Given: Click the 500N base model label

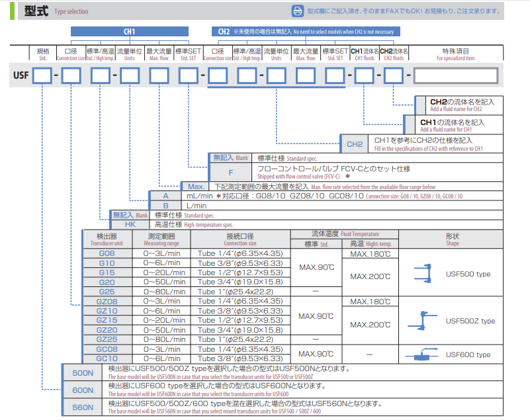Looking at the screenshot, I should pyautogui.click(x=83, y=374).
